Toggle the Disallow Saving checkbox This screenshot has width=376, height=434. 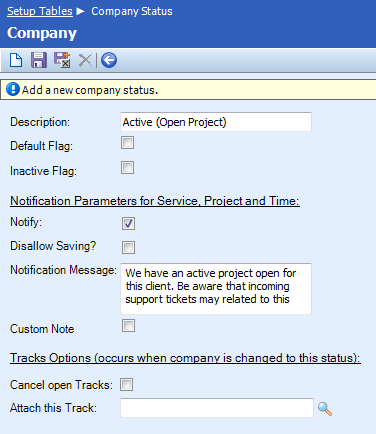[128, 247]
